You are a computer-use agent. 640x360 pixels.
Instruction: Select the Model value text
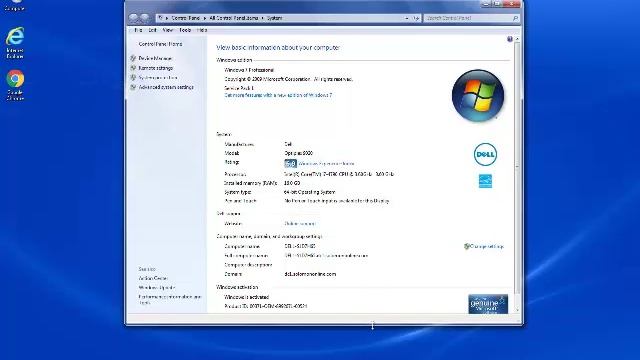298,153
